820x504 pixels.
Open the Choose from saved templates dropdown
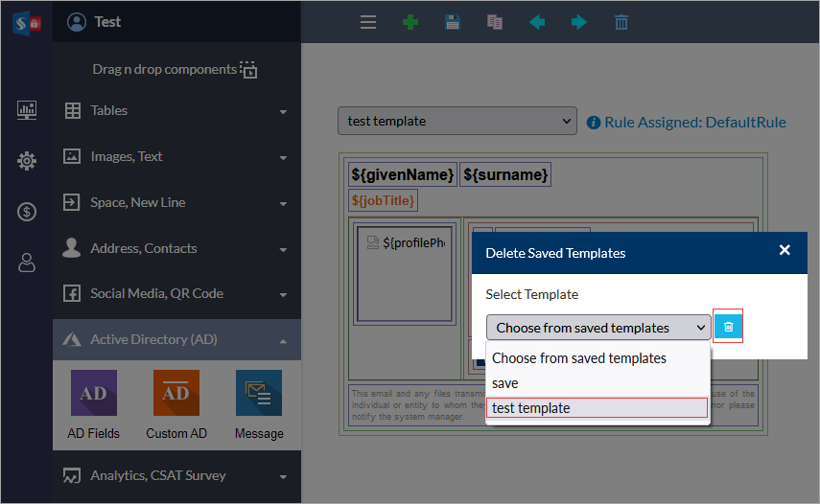pos(598,328)
